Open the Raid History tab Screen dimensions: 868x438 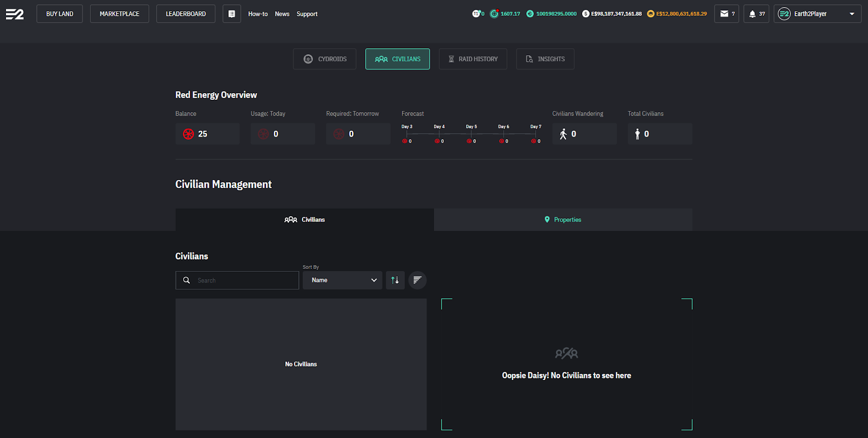473,59
